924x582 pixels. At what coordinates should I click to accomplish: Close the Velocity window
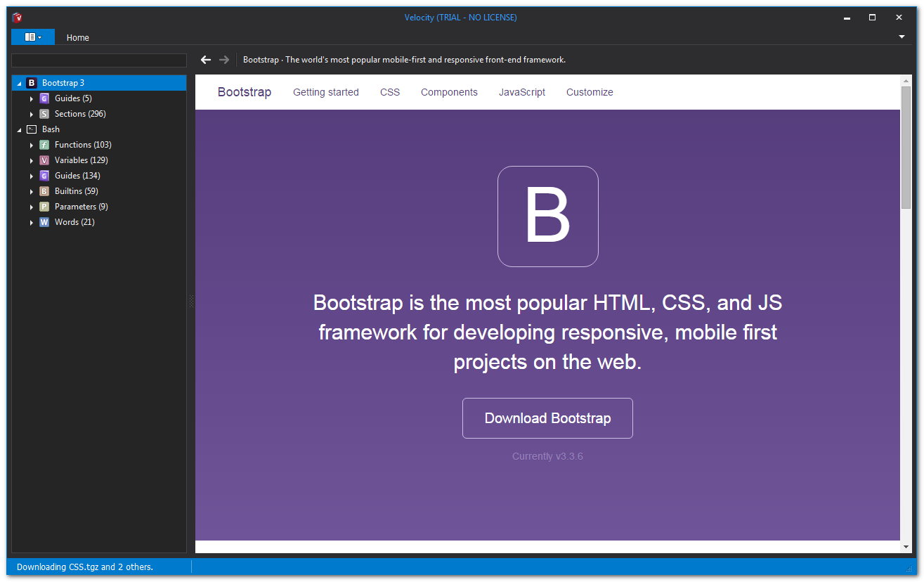[899, 18]
